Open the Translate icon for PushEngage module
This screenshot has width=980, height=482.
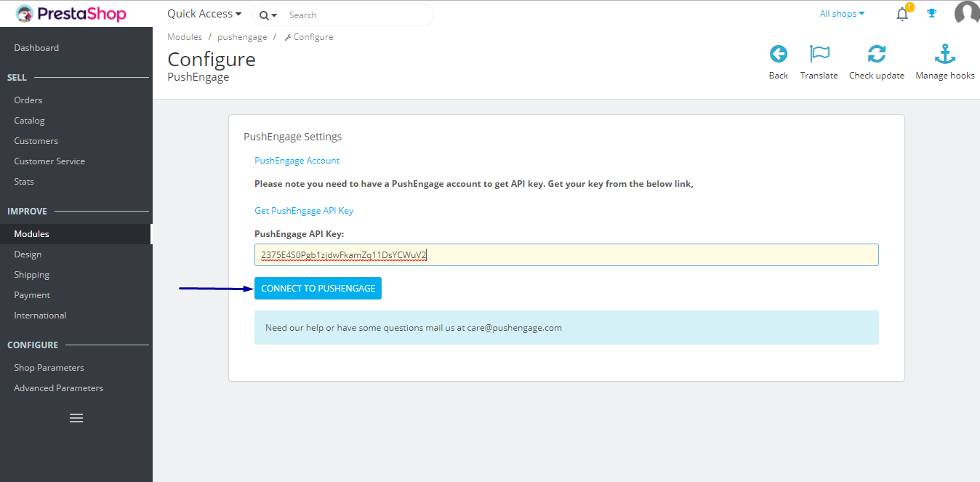coord(819,54)
